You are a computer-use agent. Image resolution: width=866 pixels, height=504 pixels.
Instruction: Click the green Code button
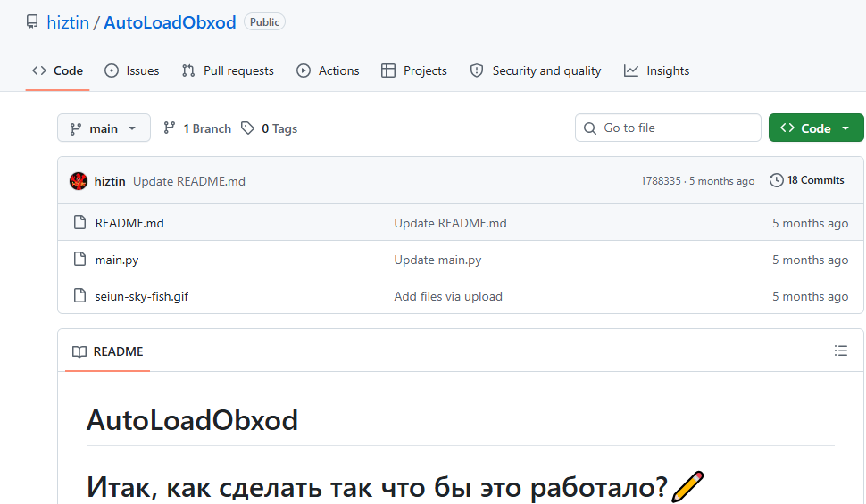(x=816, y=128)
